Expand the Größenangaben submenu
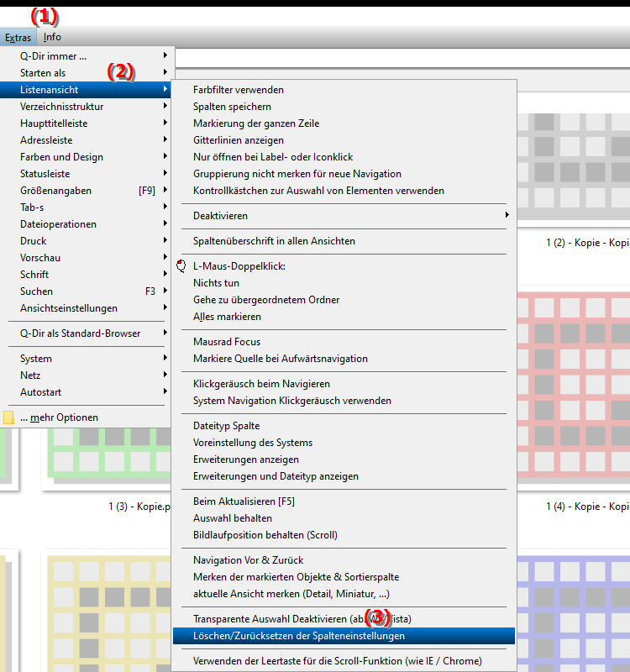Viewport: 630px width, 672px height. 86,191
